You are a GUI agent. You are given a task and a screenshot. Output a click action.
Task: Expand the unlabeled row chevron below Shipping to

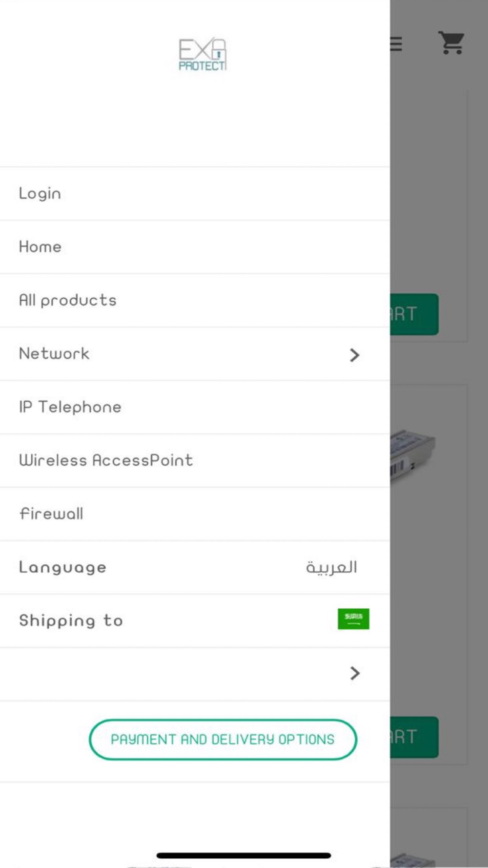click(x=355, y=674)
